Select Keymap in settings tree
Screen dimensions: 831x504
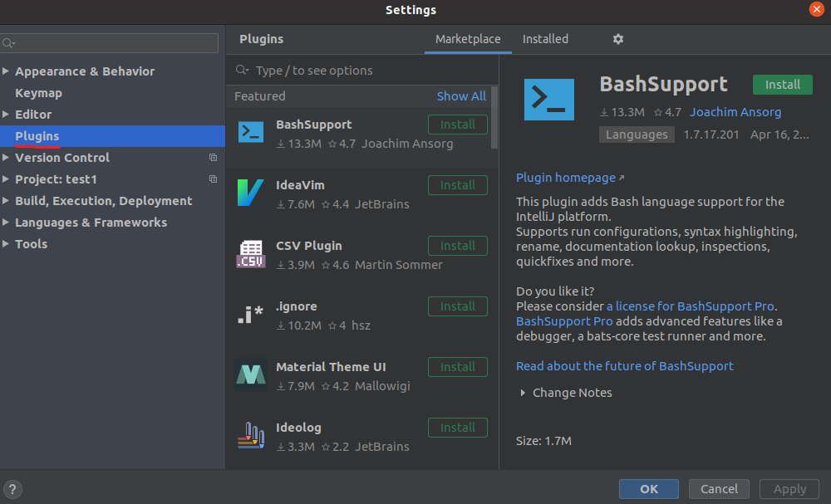coord(39,93)
